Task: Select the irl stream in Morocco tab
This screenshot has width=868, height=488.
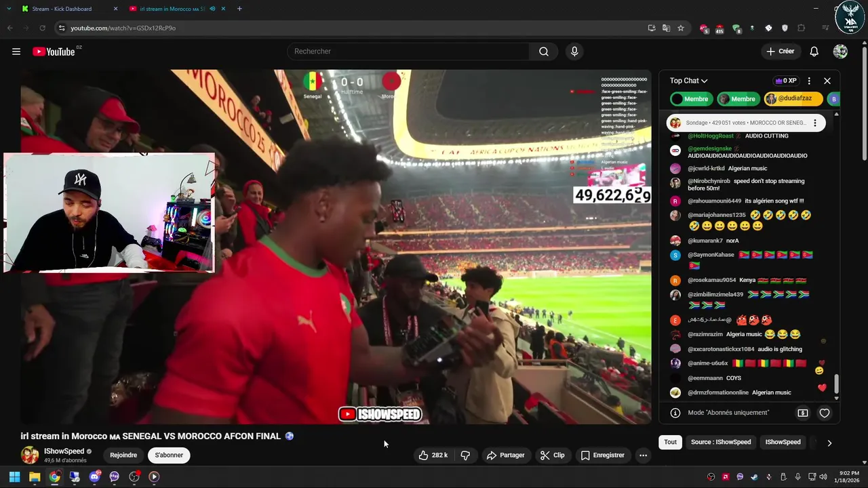Action: (176, 9)
